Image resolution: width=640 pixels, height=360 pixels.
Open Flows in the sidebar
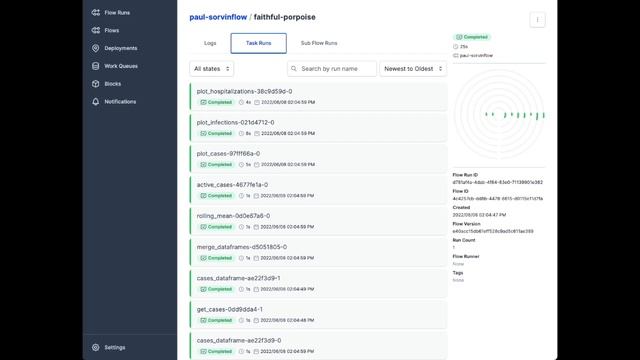(111, 30)
